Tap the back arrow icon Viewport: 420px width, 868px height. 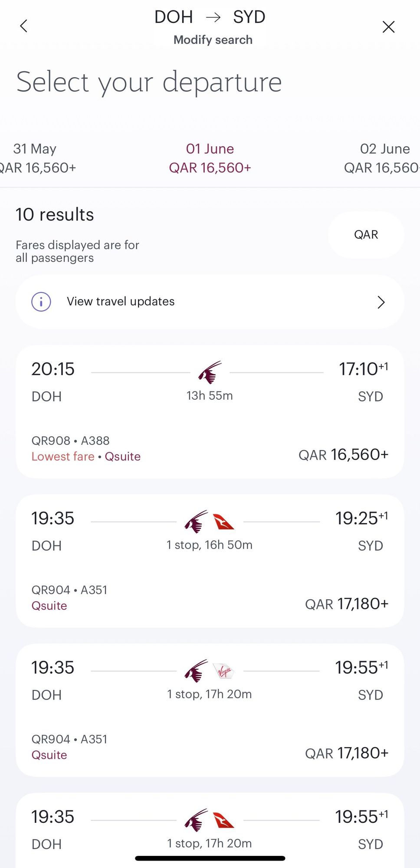(24, 26)
